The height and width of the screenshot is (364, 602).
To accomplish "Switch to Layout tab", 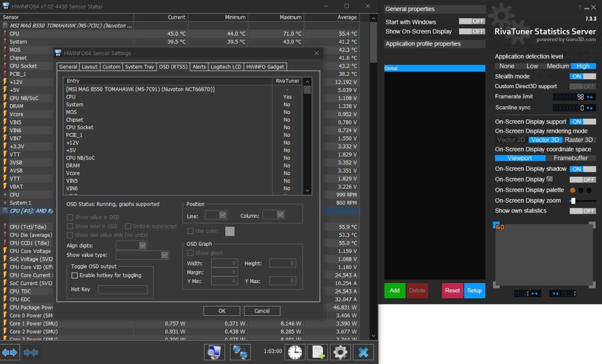I will click(x=89, y=67).
